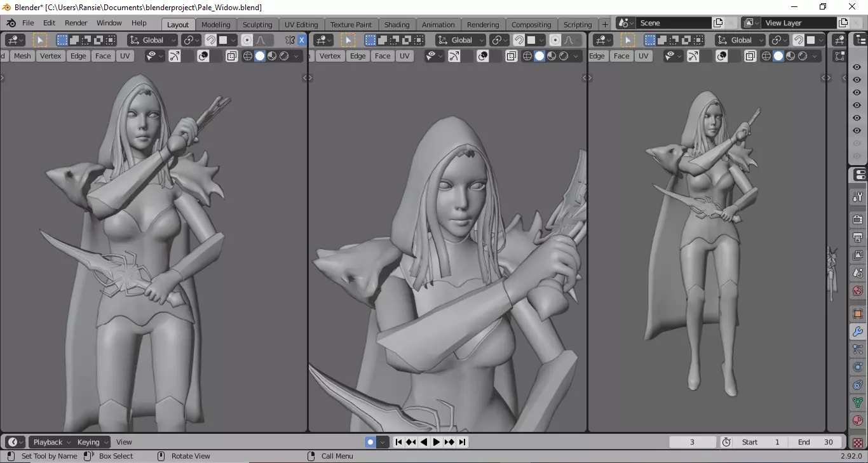
Task: Click the mesh mirror butterfly icon
Action: 290,40
